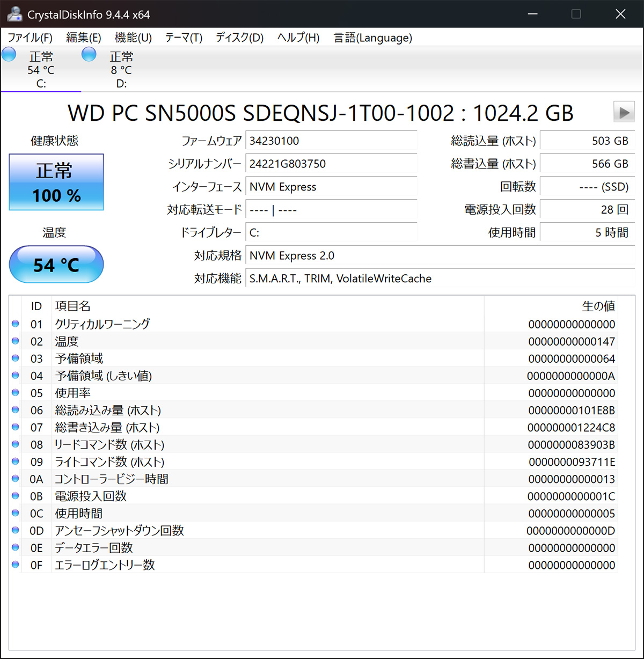Click the power on hours value 5 時間

[x=587, y=232]
